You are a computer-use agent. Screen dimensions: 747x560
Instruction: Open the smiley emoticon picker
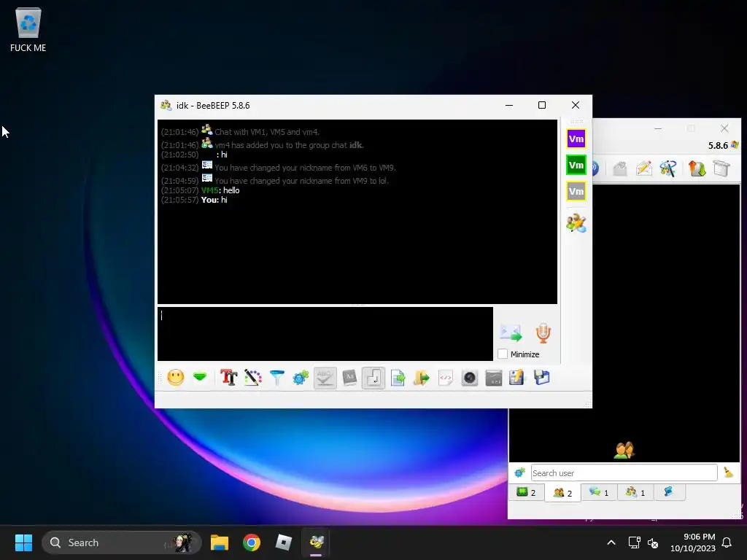(176, 378)
